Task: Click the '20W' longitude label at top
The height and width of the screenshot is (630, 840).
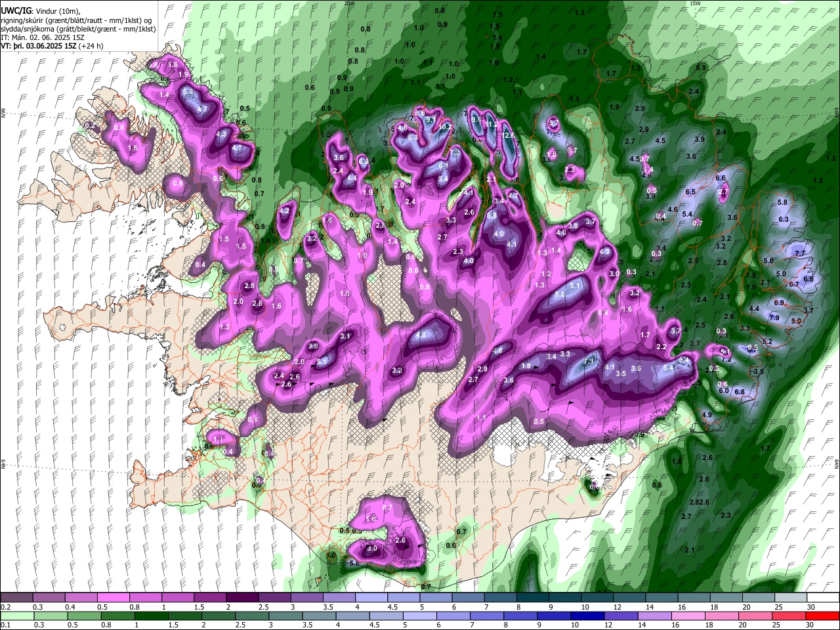Action: (349, 3)
